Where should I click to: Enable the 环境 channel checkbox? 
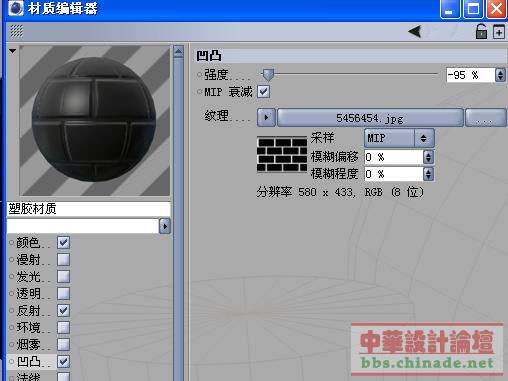point(63,328)
